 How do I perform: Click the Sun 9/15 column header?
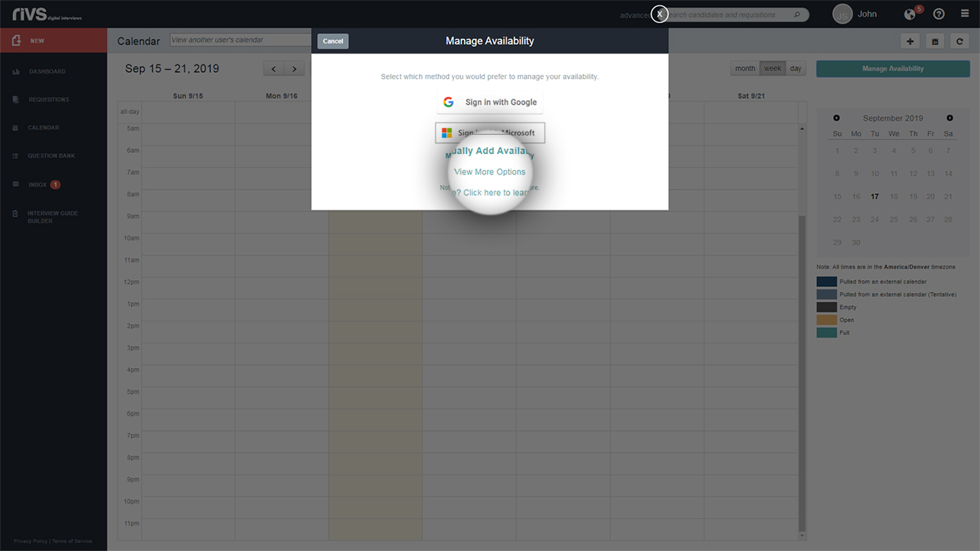click(x=188, y=96)
